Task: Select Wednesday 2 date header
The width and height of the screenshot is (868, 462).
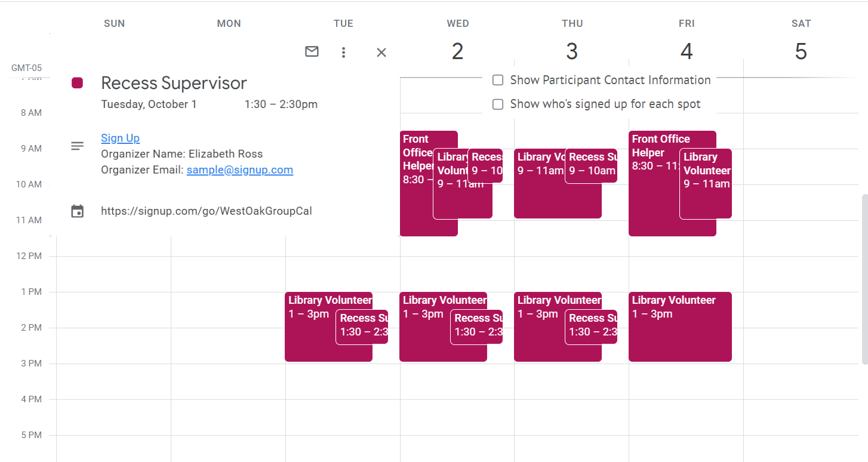Action: [457, 52]
